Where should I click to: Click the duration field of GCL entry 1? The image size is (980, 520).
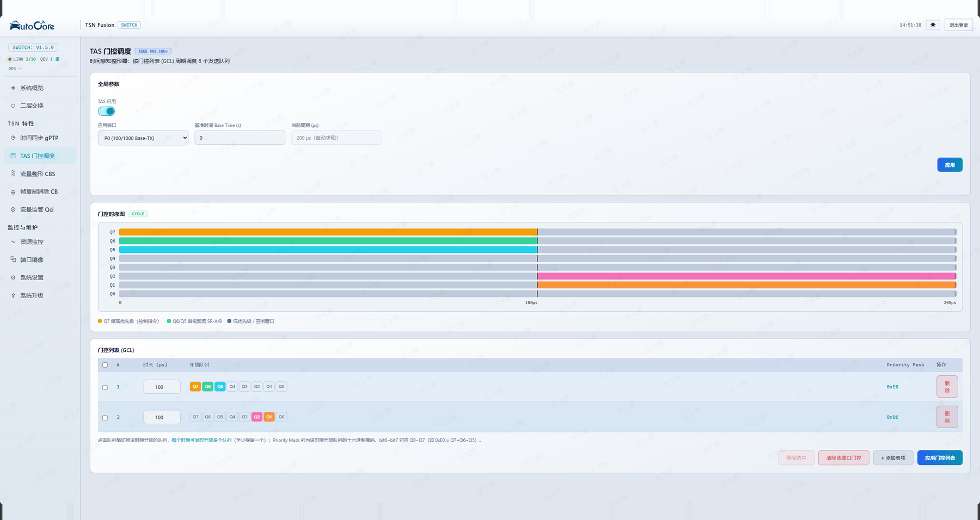[162, 387]
